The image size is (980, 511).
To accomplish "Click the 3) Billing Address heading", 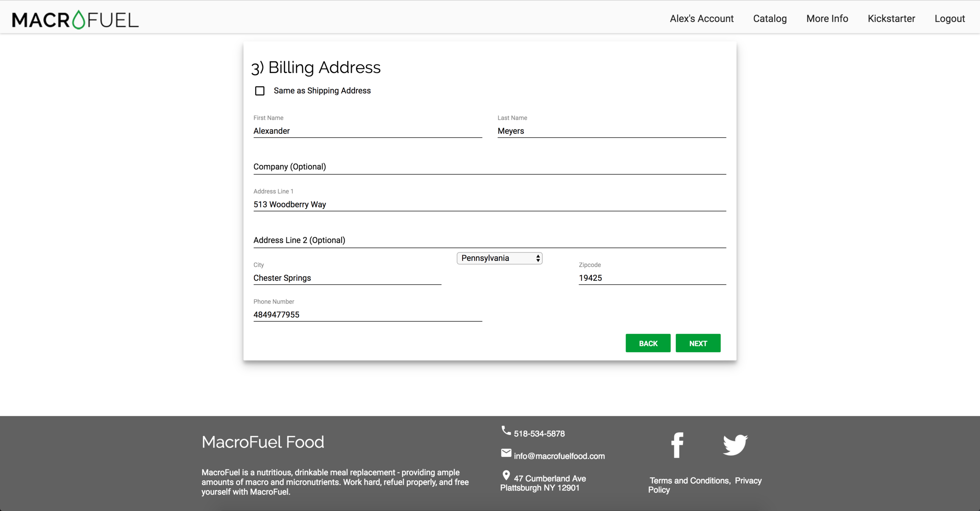I will [316, 67].
